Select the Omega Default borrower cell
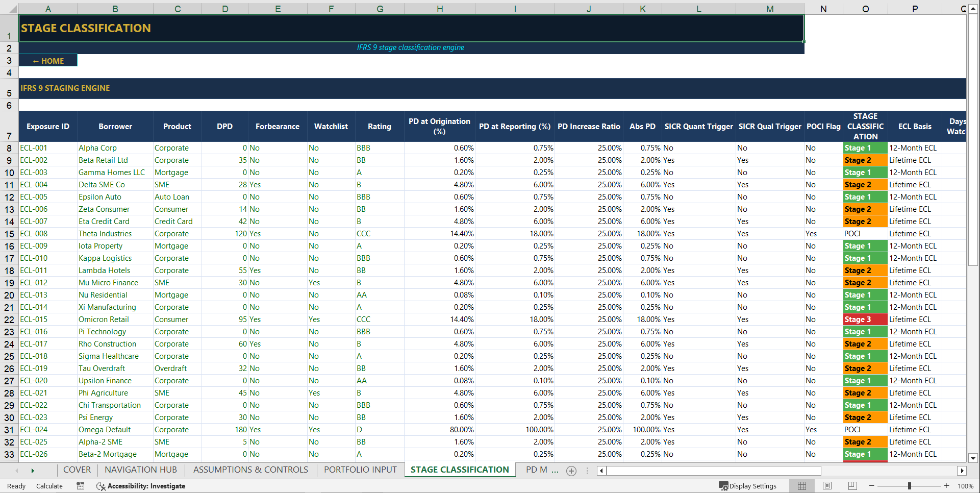The image size is (980, 493). point(115,430)
